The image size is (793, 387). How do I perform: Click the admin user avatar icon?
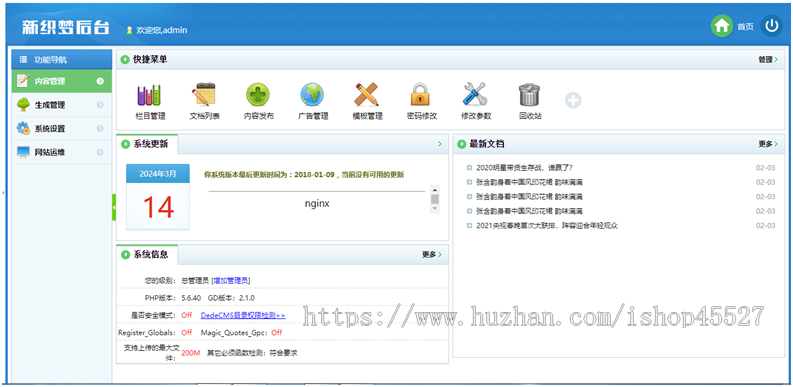[129, 30]
